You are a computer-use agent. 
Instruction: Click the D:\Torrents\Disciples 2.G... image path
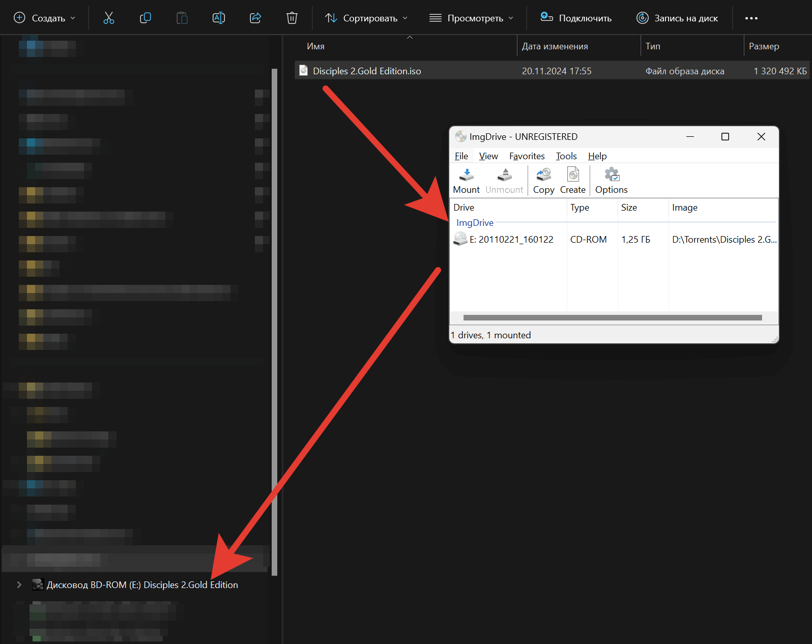724,240
